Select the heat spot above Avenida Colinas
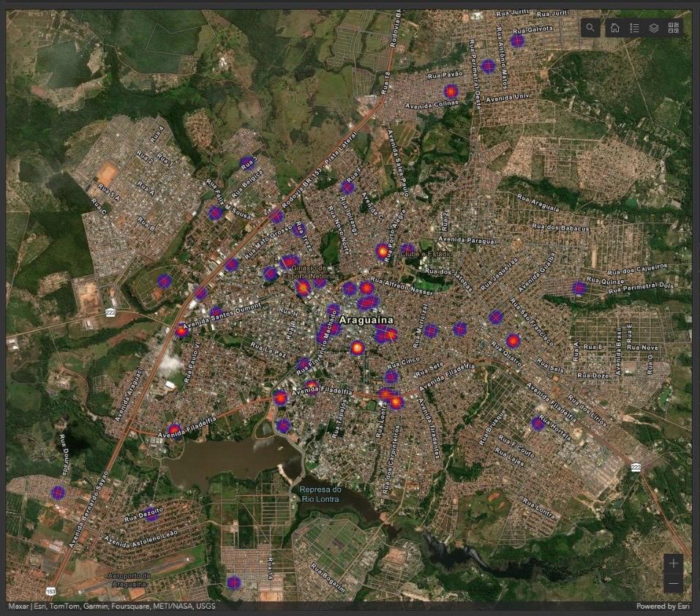Screen dimensions: 700x616 [451, 91]
